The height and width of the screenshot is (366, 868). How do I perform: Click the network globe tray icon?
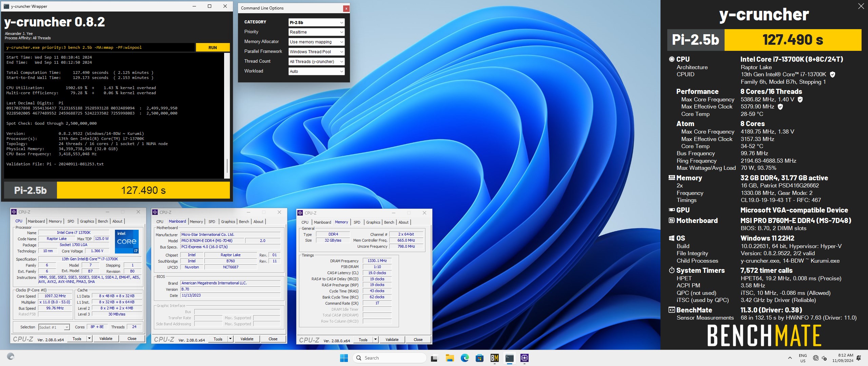[x=816, y=358]
